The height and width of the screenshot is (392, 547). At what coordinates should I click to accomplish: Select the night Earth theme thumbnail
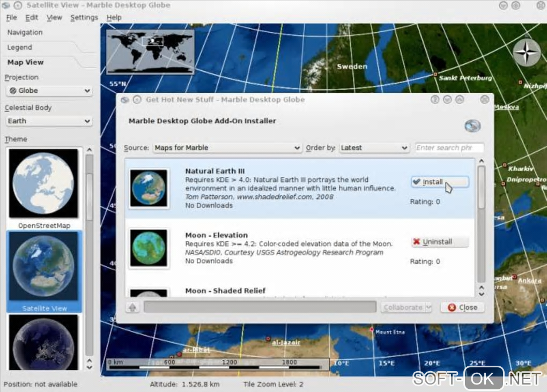(43, 342)
